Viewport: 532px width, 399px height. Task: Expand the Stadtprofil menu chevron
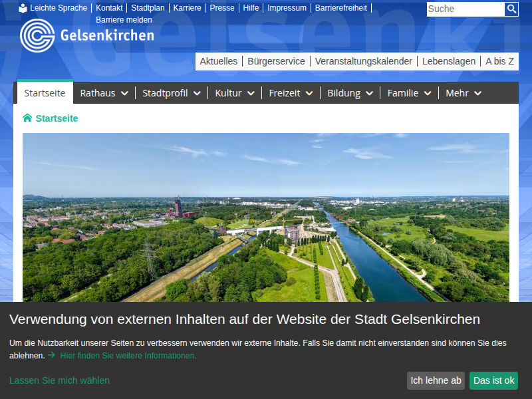point(197,93)
